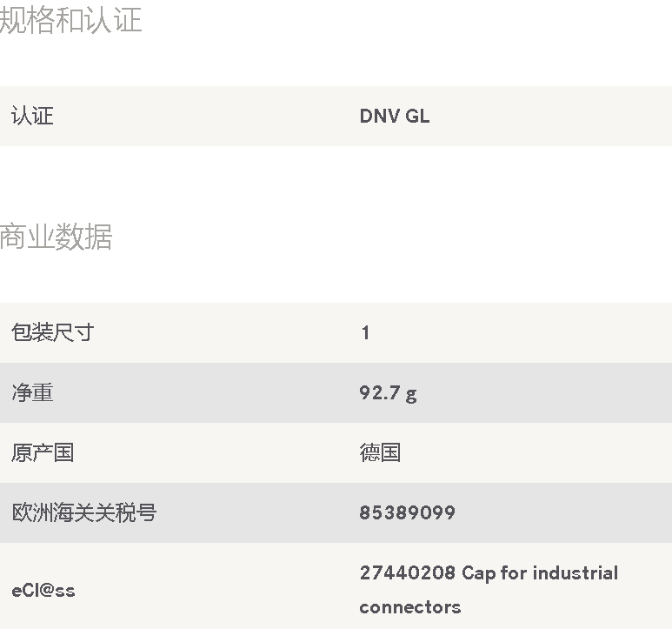Click the 德国 country value
672x629 pixels.
[380, 452]
